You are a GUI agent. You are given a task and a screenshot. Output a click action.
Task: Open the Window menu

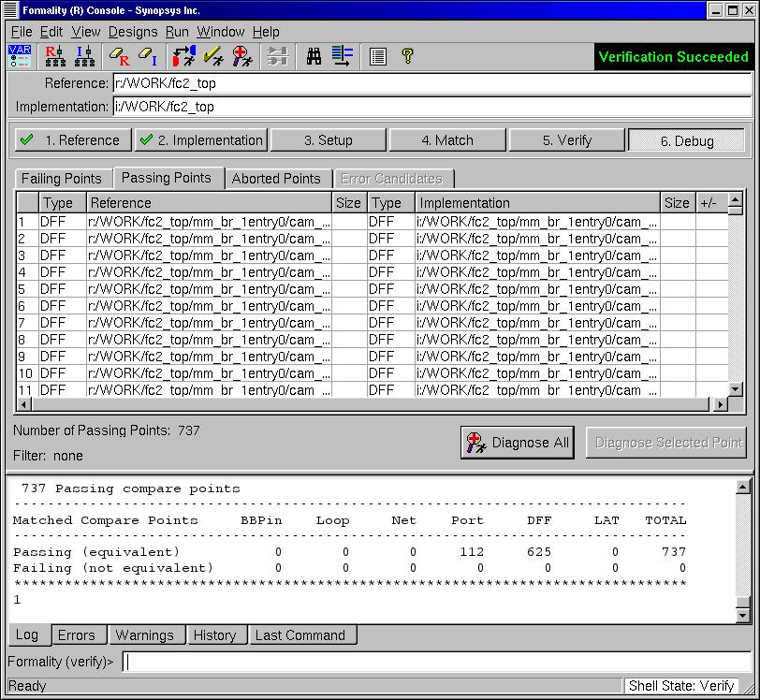click(221, 32)
